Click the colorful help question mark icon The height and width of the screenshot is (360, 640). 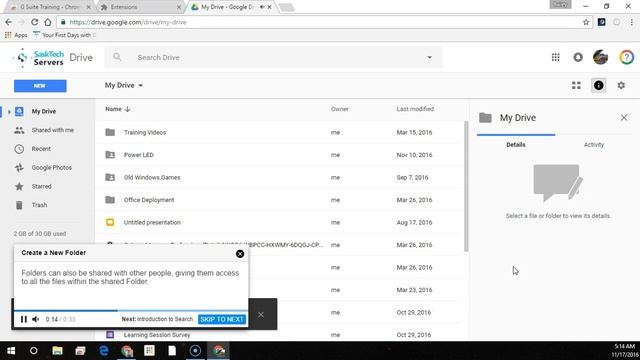tap(627, 58)
